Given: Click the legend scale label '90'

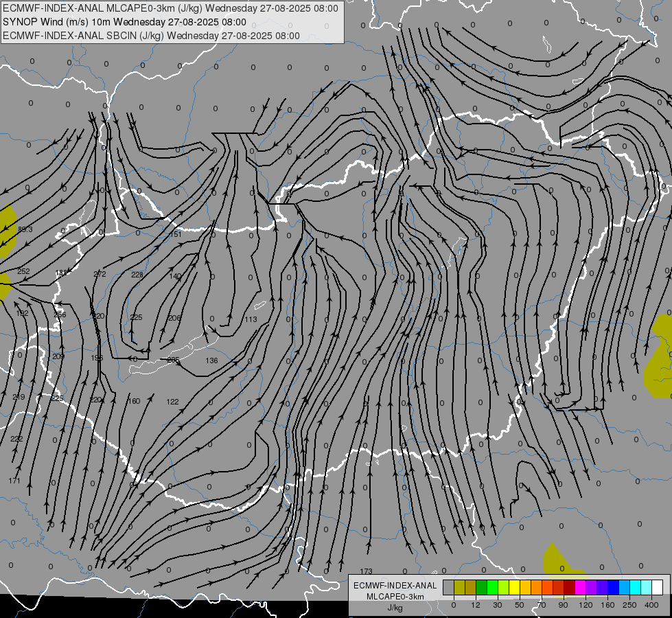Looking at the screenshot, I should (x=563, y=605).
